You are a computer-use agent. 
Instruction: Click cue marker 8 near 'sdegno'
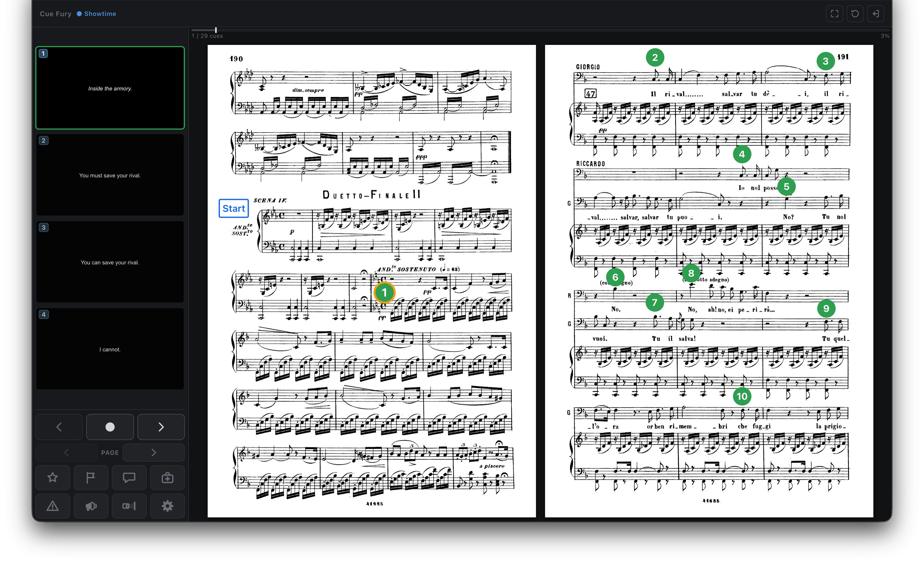tap(691, 273)
